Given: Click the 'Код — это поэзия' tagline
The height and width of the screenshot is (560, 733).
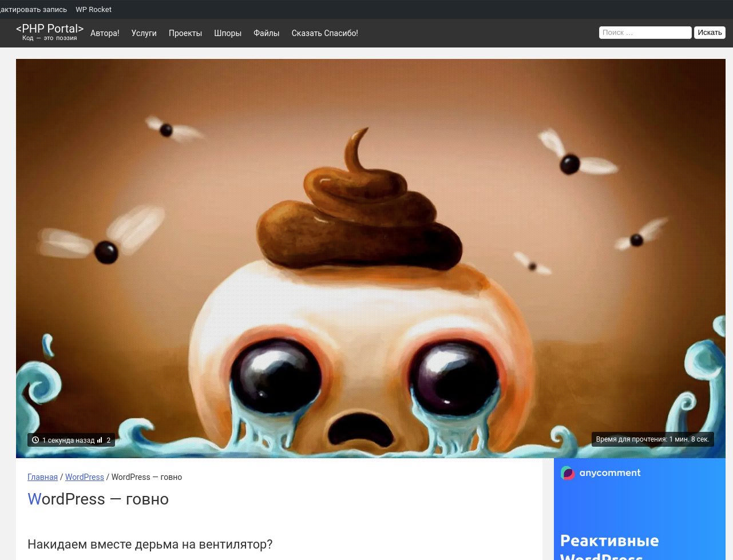Looking at the screenshot, I should click(50, 38).
